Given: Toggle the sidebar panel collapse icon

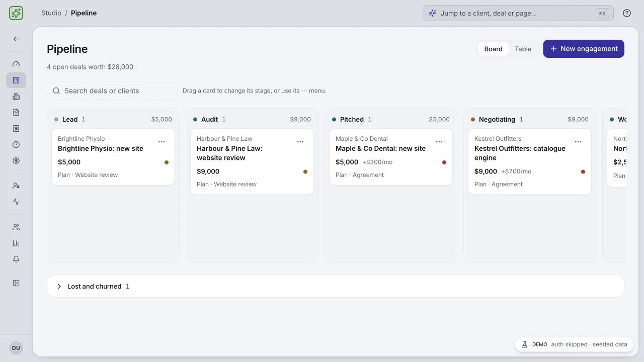Looking at the screenshot, I should click(x=16, y=283).
